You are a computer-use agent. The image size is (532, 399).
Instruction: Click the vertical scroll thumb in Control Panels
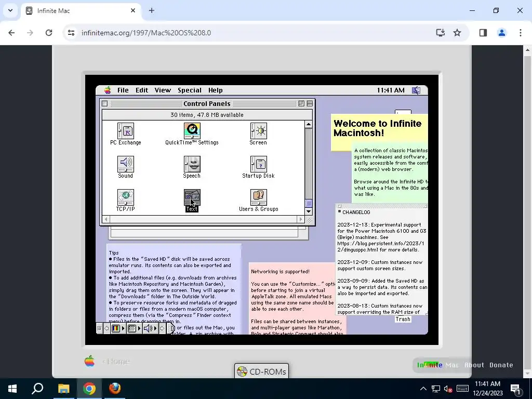click(309, 203)
